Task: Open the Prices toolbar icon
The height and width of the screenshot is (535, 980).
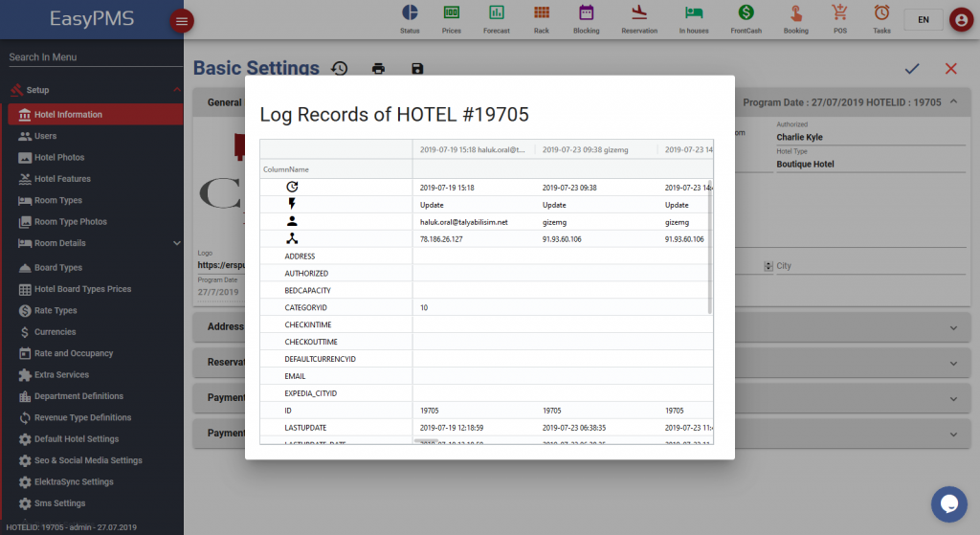Action: [451, 13]
